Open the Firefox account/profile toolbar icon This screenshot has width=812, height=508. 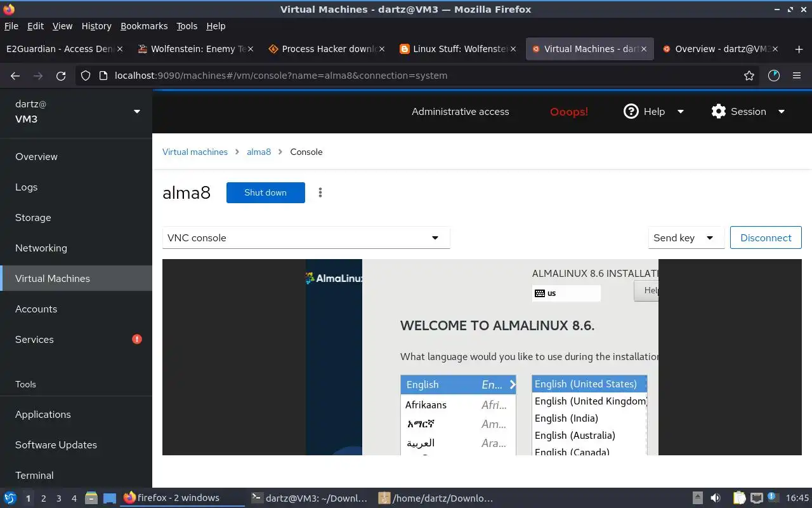pyautogui.click(x=773, y=76)
